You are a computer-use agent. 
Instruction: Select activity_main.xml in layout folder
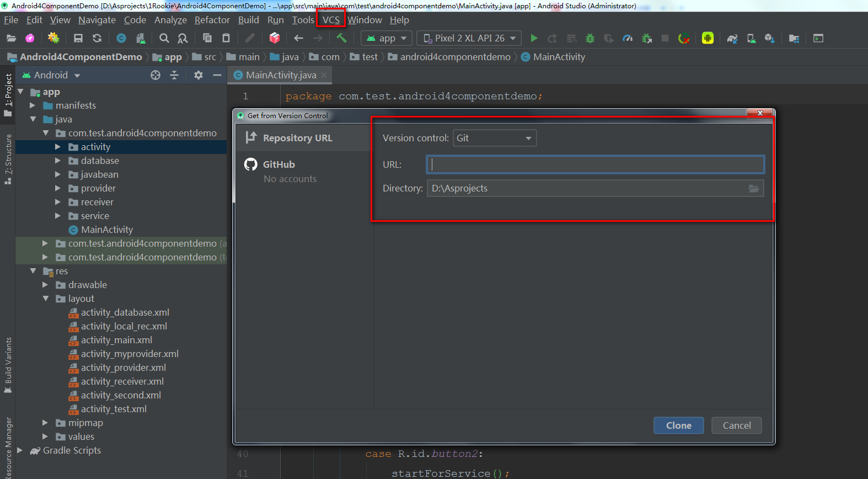[x=116, y=340]
